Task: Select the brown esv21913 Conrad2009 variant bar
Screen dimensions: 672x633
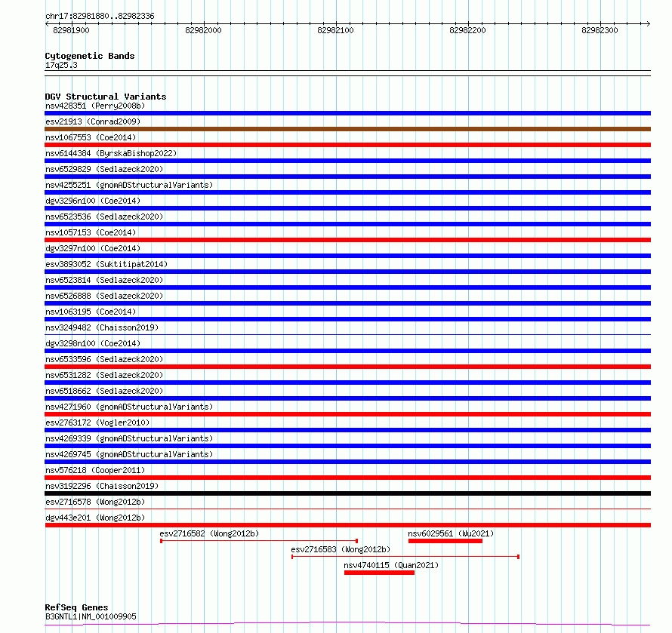Action: point(347,129)
